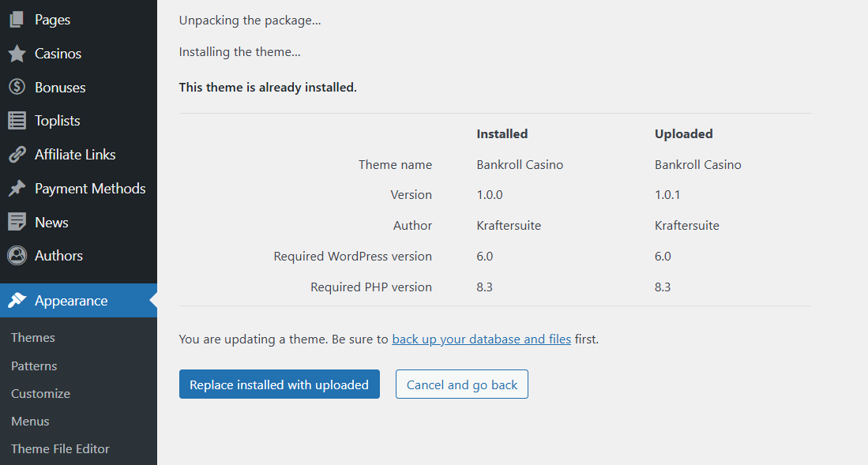Open the Payment Methods menu label
The height and width of the screenshot is (465, 868).
[x=90, y=189]
